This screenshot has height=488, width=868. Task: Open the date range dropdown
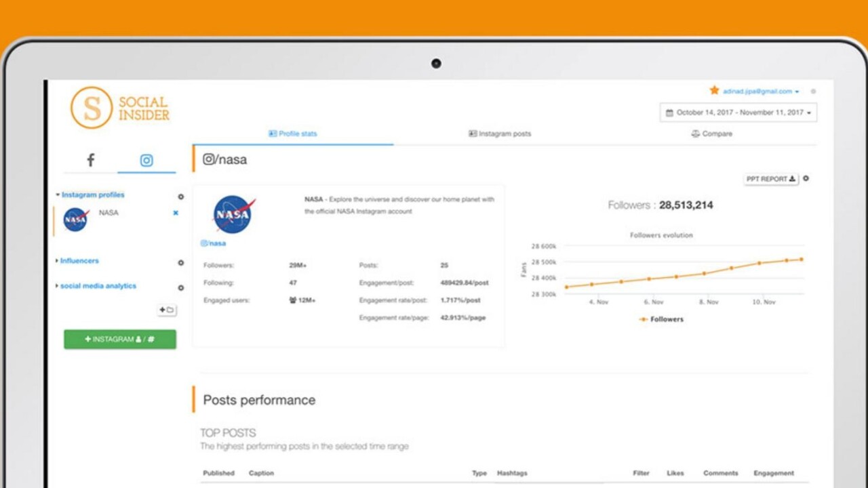(738, 113)
